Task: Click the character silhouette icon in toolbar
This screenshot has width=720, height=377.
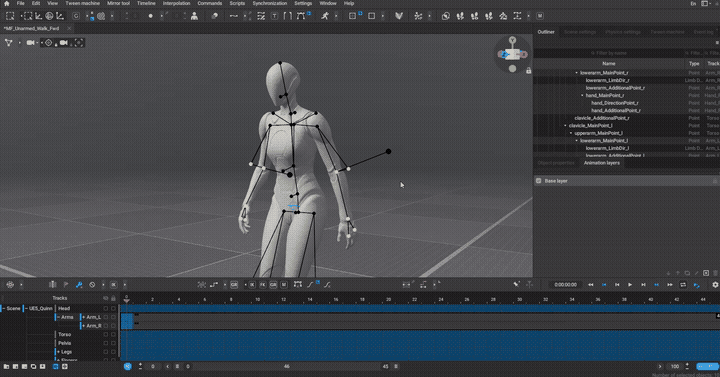Action: (194, 16)
